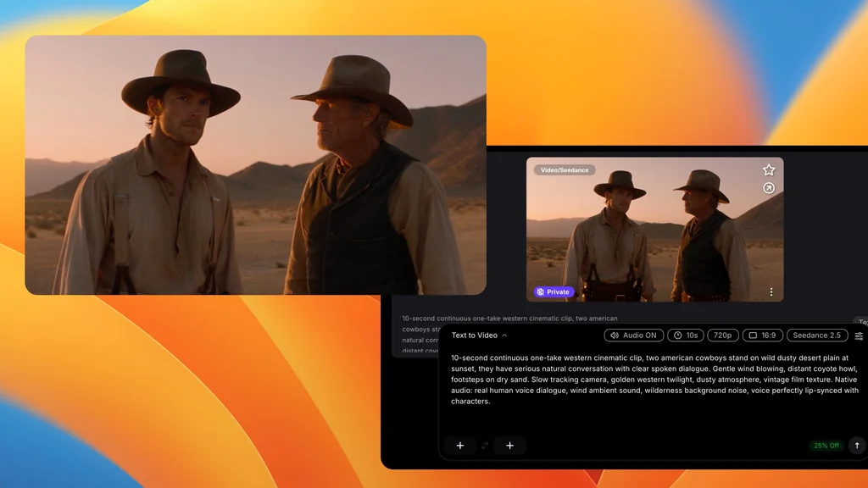Click the 25% Off badge
868x488 pixels.
(826, 446)
